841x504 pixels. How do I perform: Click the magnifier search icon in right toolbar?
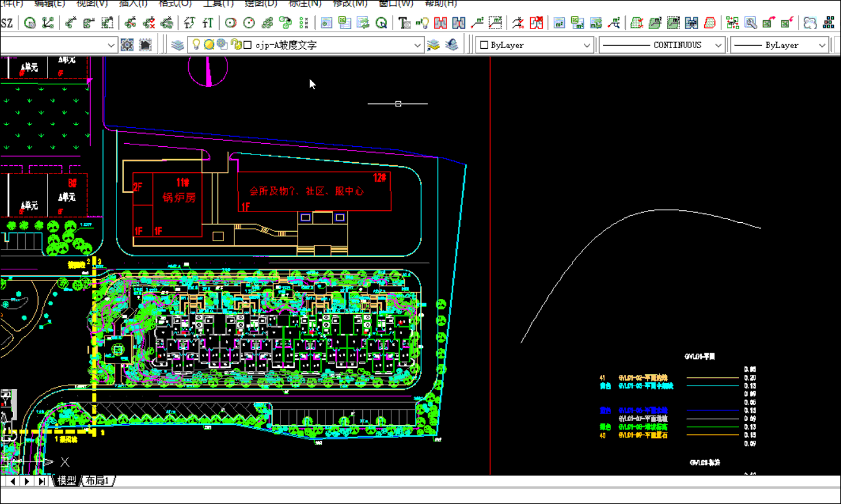(x=750, y=23)
